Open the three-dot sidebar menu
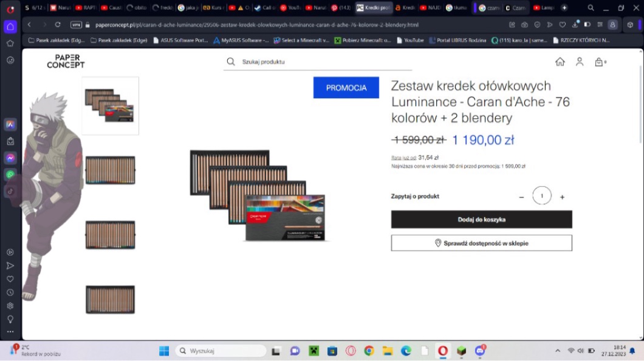This screenshot has height=361, width=644. [10, 332]
